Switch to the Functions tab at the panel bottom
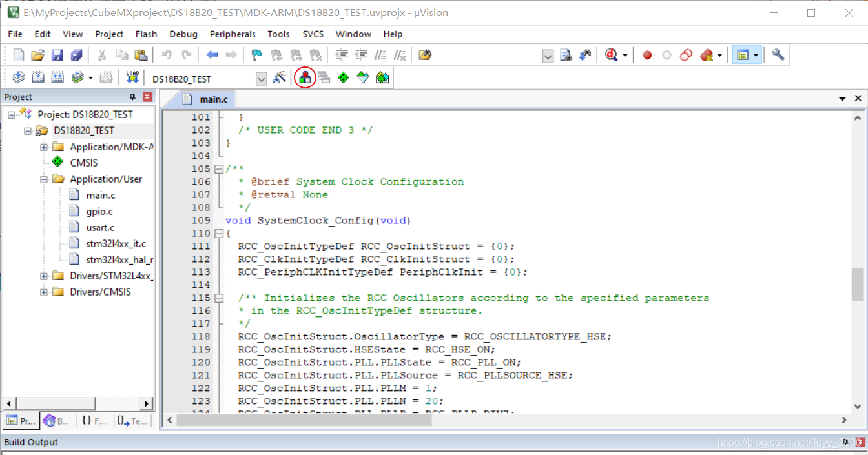Screen dimensions: 868x455 point(94,421)
